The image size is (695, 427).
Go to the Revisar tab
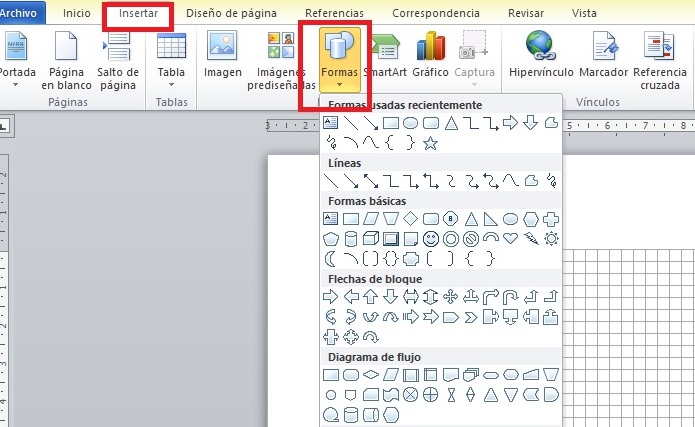526,13
